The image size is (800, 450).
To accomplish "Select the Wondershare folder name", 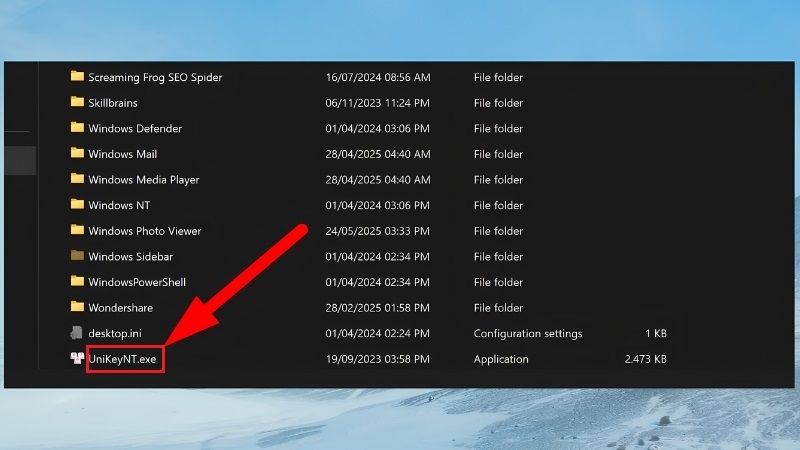I will click(120, 308).
